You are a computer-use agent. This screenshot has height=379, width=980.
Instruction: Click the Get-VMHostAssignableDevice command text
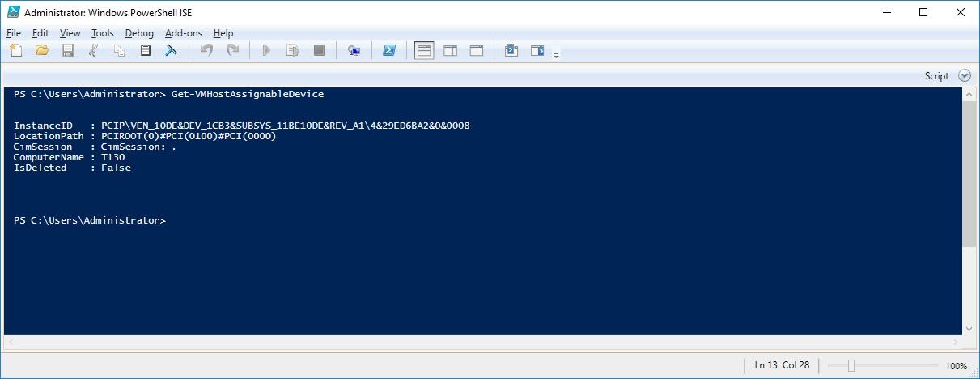(248, 94)
